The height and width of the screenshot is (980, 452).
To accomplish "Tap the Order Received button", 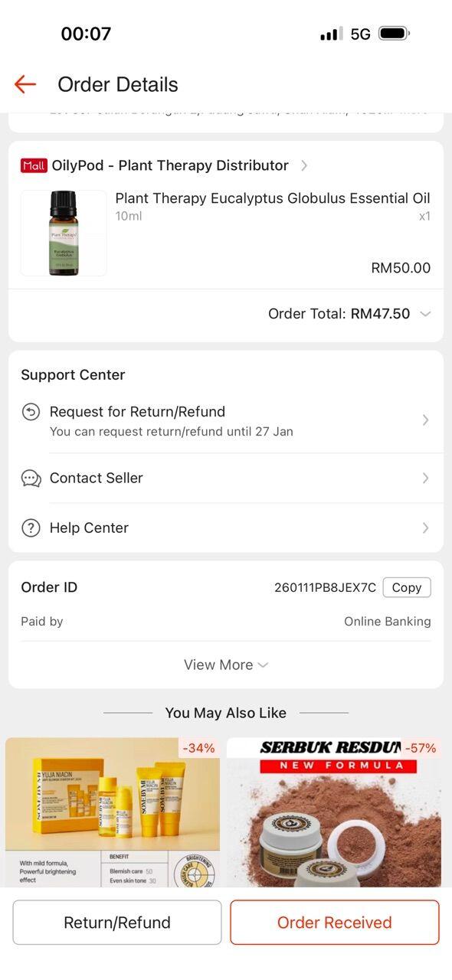I will [335, 923].
